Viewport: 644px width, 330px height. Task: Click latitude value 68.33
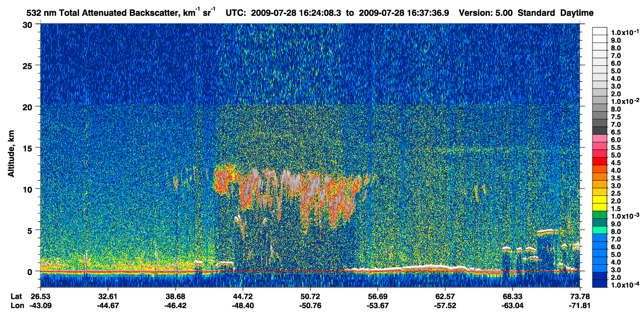[512, 296]
